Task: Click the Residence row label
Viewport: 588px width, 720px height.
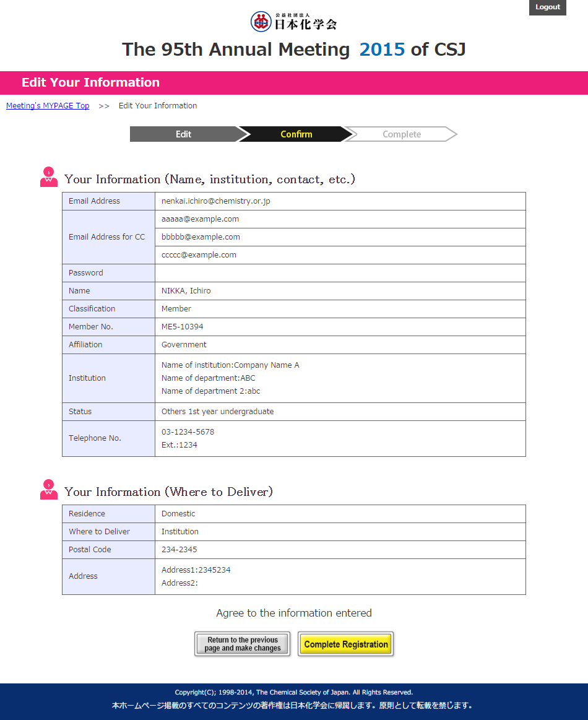Action: [x=87, y=513]
